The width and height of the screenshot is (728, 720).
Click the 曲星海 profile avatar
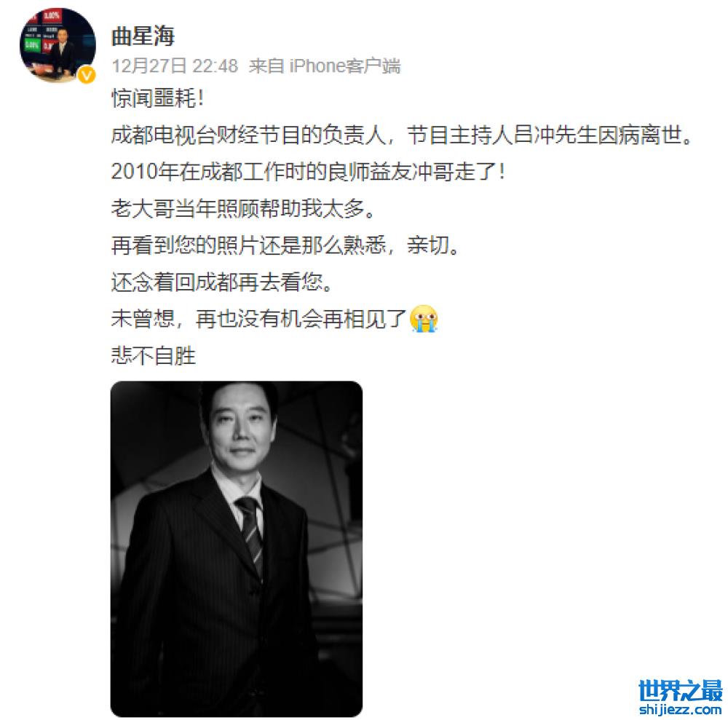58,45
